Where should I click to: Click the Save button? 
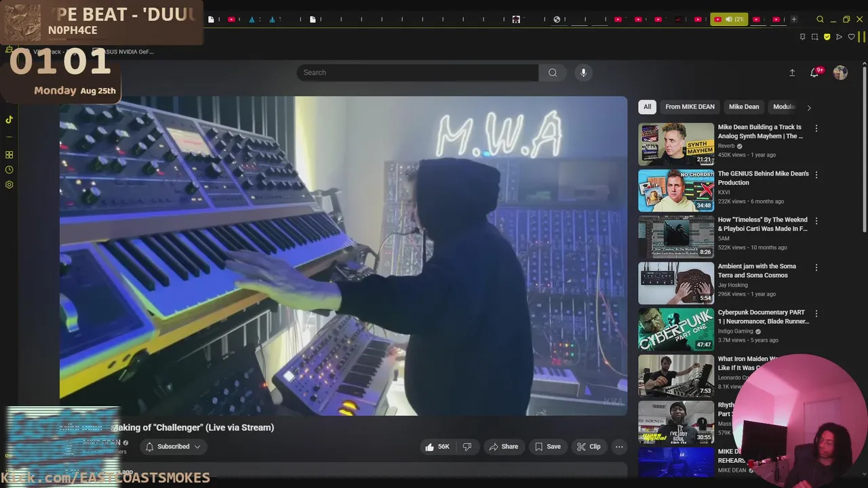(x=547, y=447)
